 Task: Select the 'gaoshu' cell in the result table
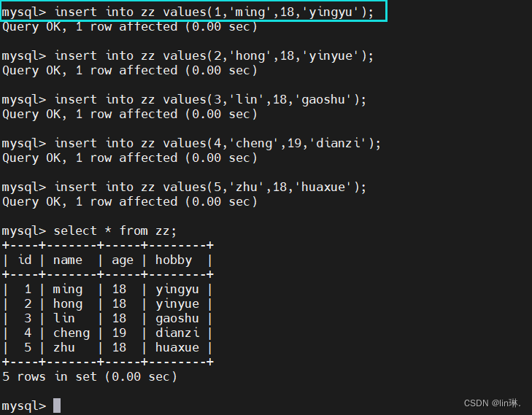click(x=177, y=318)
